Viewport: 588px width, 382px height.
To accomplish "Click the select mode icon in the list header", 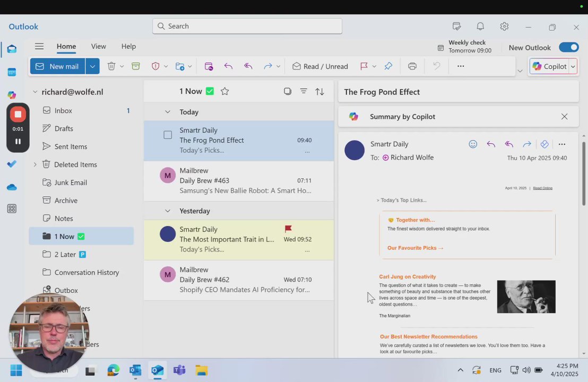I will [x=287, y=91].
